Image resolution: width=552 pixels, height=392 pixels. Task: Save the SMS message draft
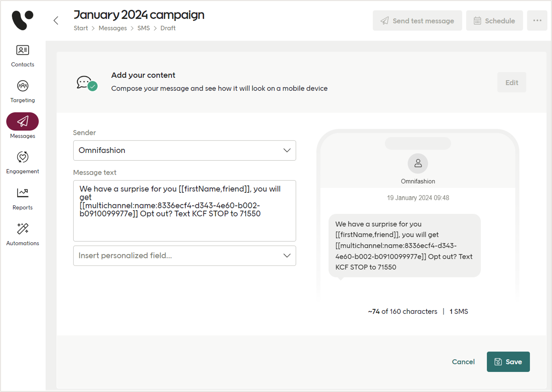[508, 362]
